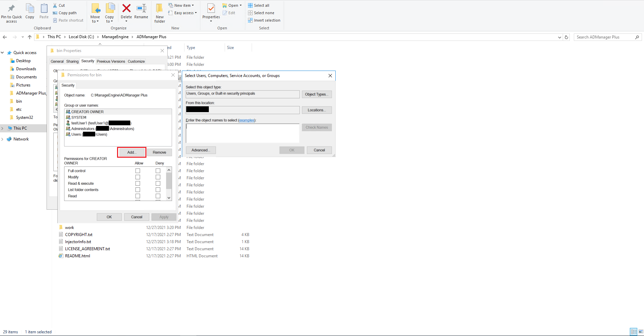
Task: Go up one folder level arrow
Action: coord(30,37)
